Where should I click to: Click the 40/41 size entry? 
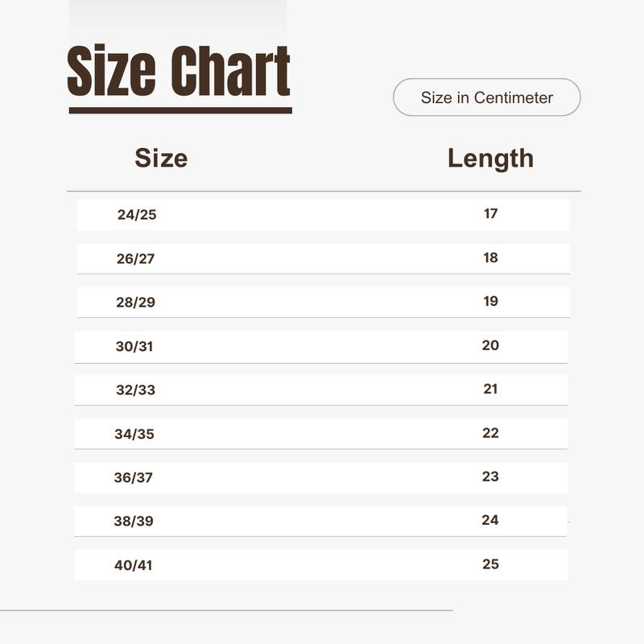tap(133, 565)
